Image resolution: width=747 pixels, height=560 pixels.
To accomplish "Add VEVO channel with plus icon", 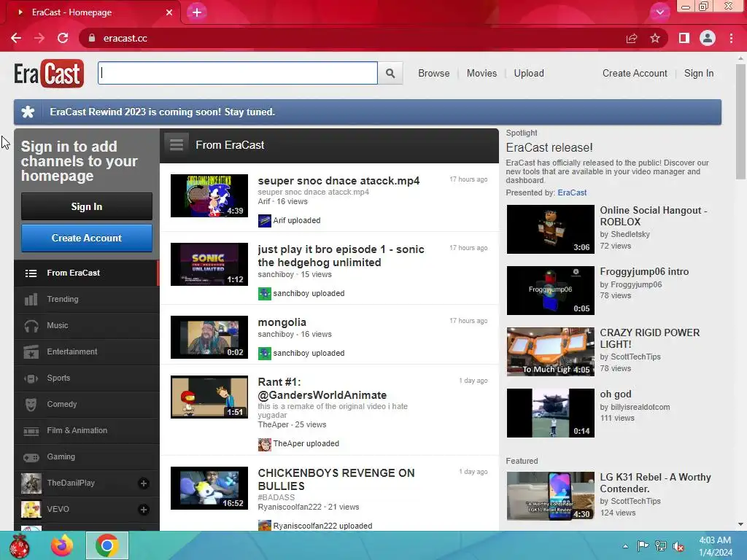I will click(x=144, y=510).
